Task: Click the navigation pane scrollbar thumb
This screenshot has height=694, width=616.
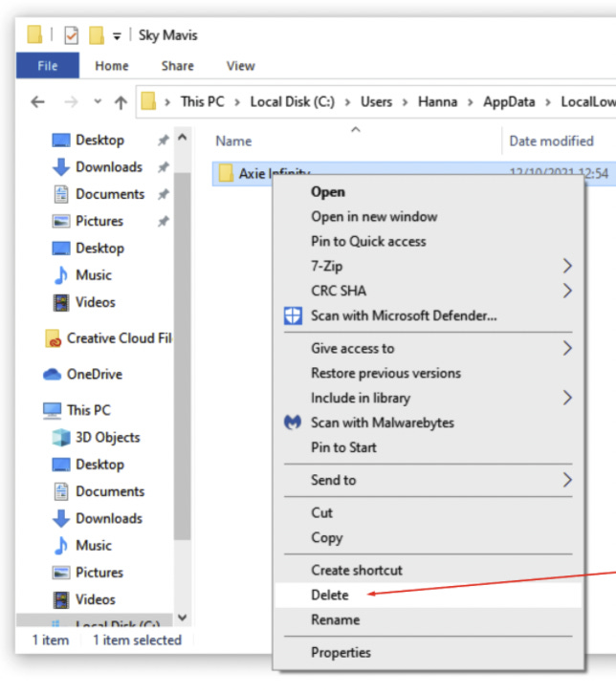Action: (x=183, y=357)
